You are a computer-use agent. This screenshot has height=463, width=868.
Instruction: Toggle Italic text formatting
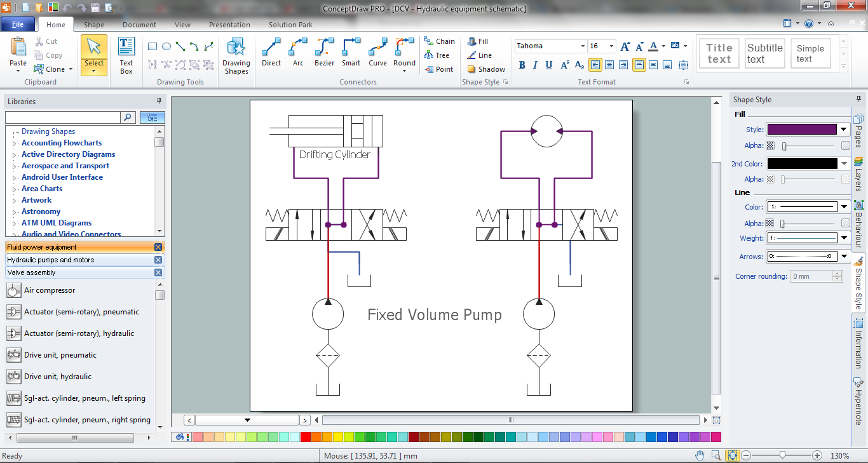(x=535, y=65)
